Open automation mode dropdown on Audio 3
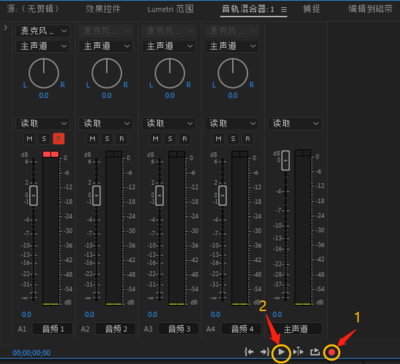 (169, 124)
